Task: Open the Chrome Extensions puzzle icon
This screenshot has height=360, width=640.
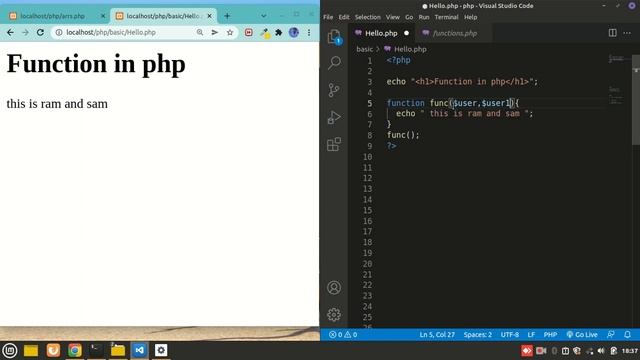Action: 279,32
